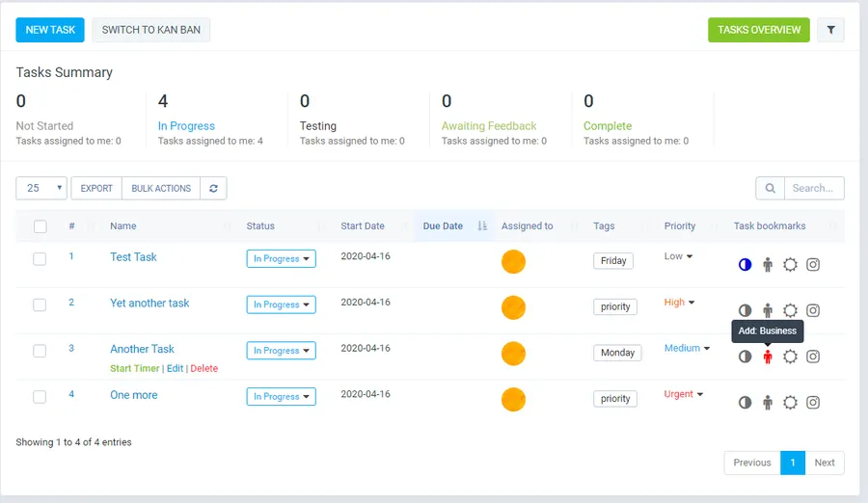This screenshot has width=868, height=503.
Task: Open the Low priority dropdown
Action: (678, 256)
